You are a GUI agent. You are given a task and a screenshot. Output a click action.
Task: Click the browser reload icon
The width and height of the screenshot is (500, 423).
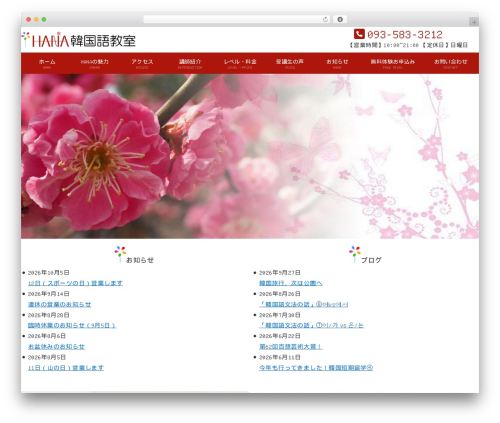[325, 20]
